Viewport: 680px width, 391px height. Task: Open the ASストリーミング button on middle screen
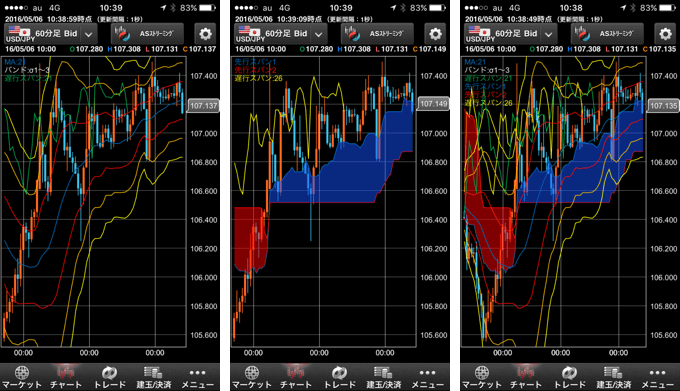tap(377, 34)
